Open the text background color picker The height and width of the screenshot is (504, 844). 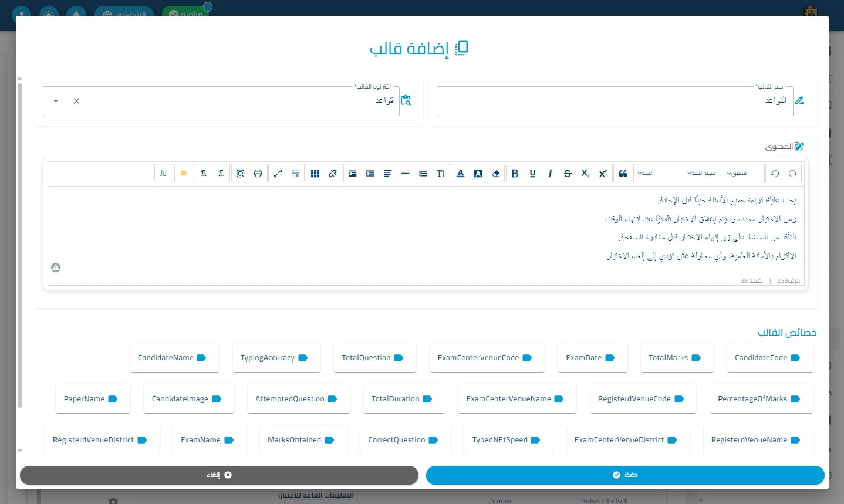tap(478, 174)
